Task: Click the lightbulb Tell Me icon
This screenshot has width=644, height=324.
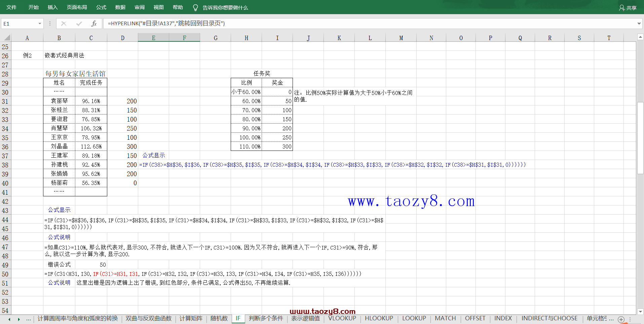Action: pos(195,7)
